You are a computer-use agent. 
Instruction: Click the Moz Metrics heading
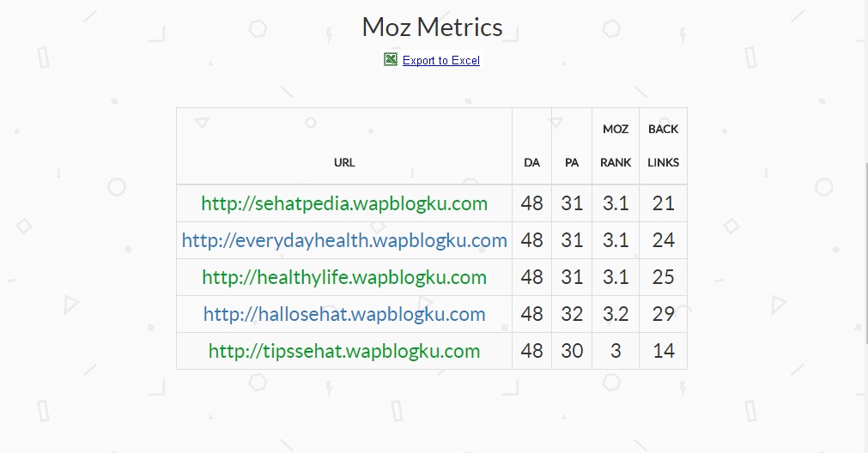click(x=432, y=27)
